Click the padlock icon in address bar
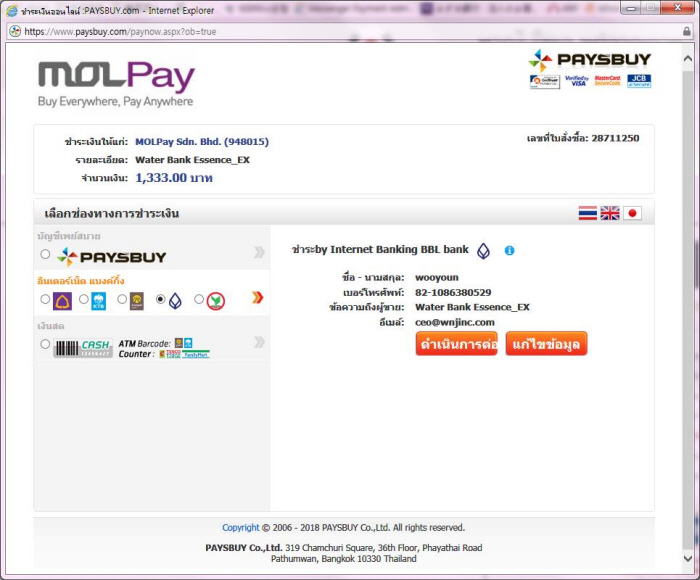 687,31
